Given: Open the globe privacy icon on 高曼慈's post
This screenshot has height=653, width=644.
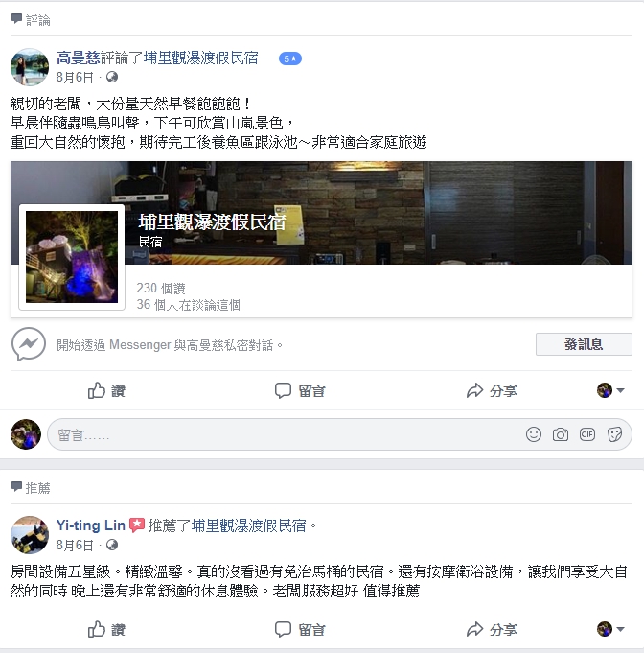Looking at the screenshot, I should [x=112, y=77].
